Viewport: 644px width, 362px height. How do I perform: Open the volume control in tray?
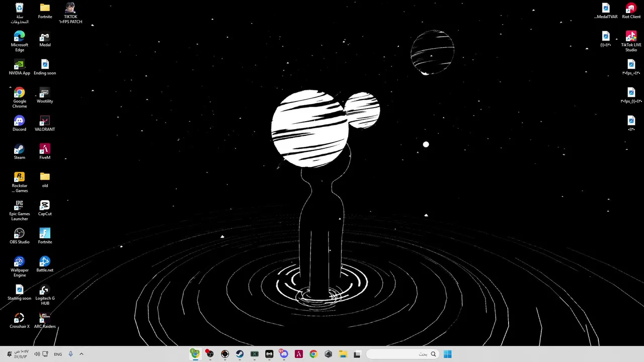tap(37, 354)
